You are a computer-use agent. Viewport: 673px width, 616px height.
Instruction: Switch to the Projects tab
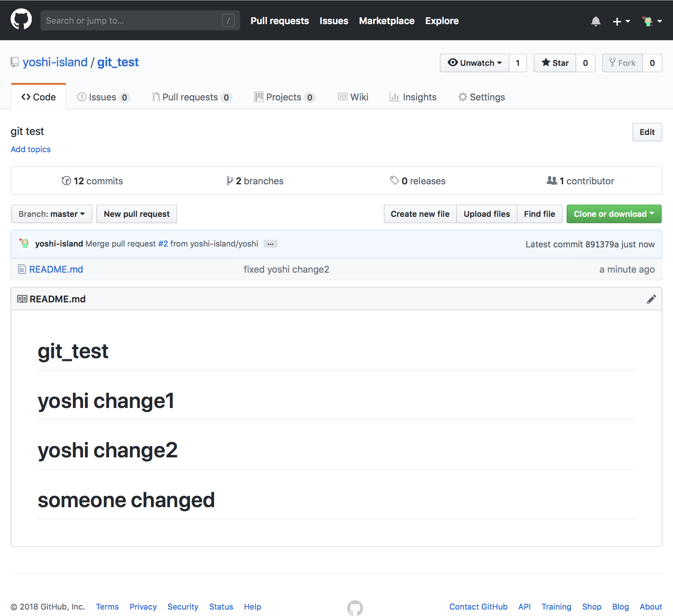[x=285, y=97]
